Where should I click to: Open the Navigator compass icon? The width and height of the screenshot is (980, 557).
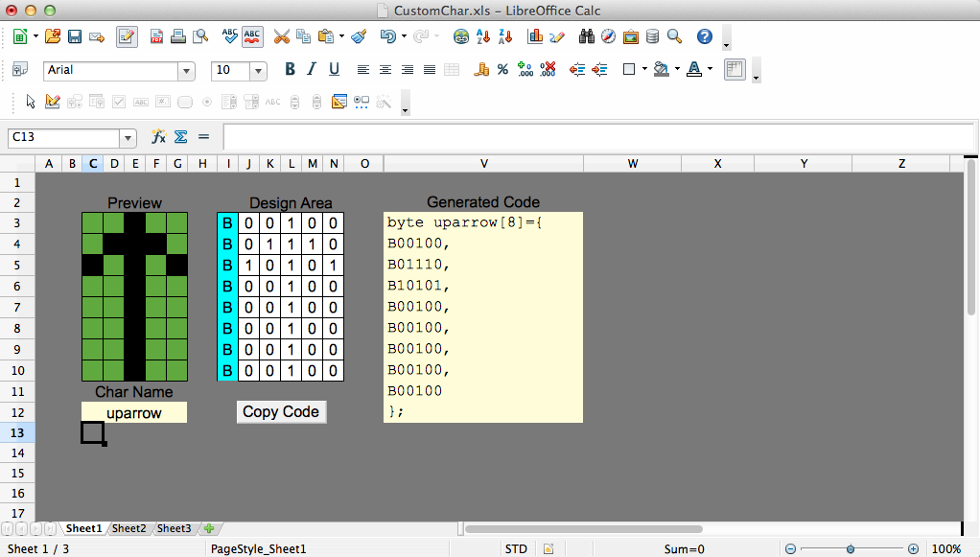pyautogui.click(x=608, y=37)
